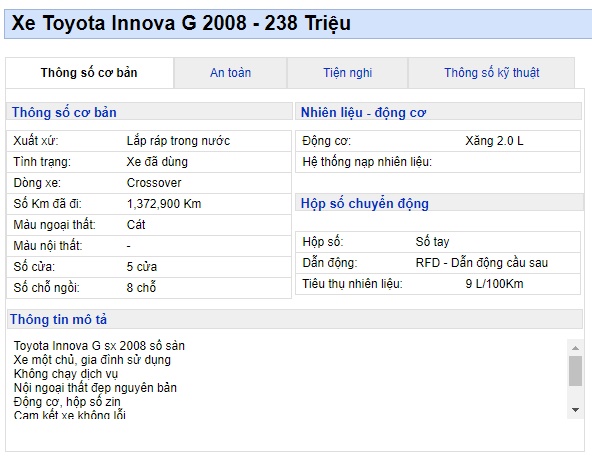The width and height of the screenshot is (592, 460).
Task: Click the Động cơ label
Action: (x=327, y=141)
